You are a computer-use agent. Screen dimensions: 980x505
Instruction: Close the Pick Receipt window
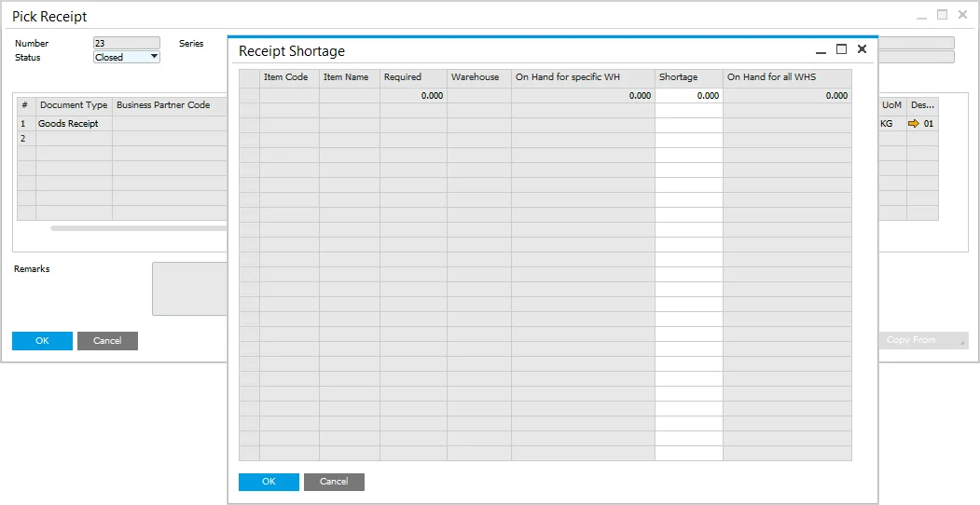(x=962, y=15)
